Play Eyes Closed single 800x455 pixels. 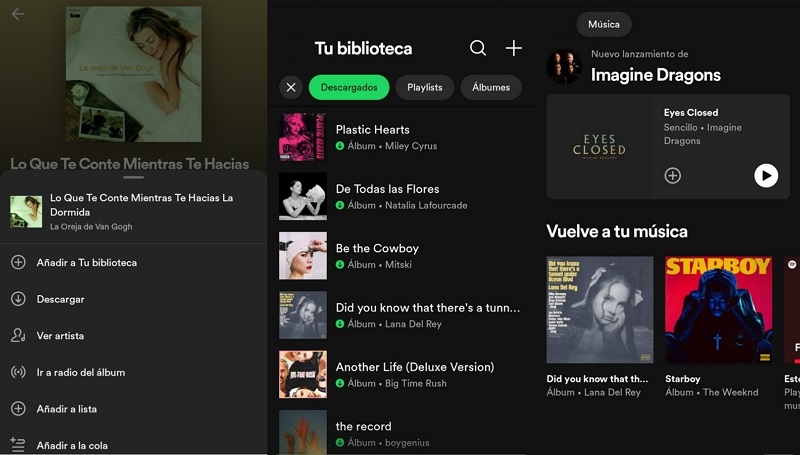click(x=766, y=175)
